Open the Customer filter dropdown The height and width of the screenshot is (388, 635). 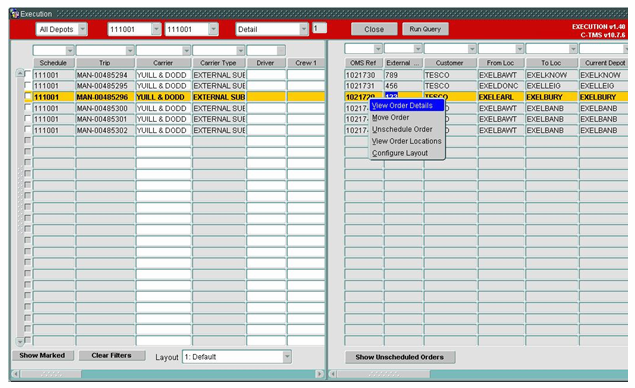[472, 49]
